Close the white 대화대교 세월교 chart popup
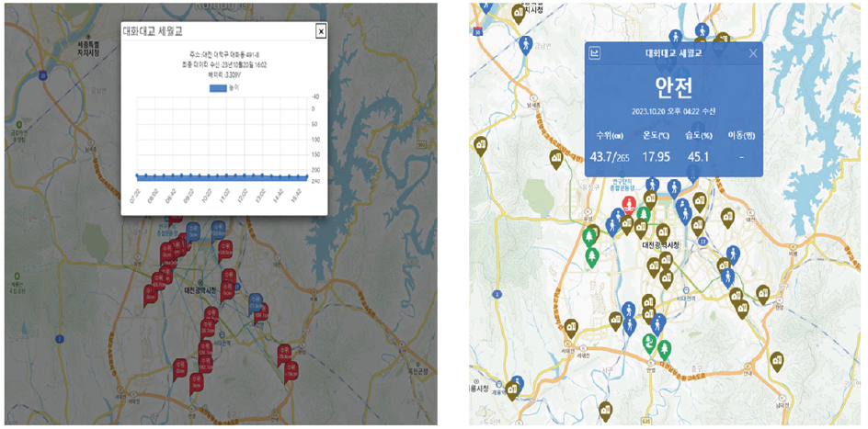Image resolution: width=868 pixels, height=429 pixels. (321, 31)
